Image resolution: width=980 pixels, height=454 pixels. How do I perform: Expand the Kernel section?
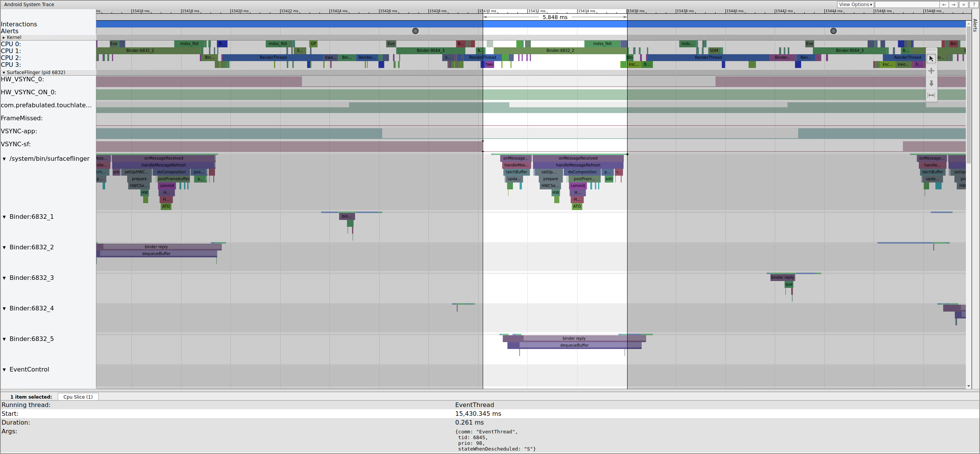point(5,37)
